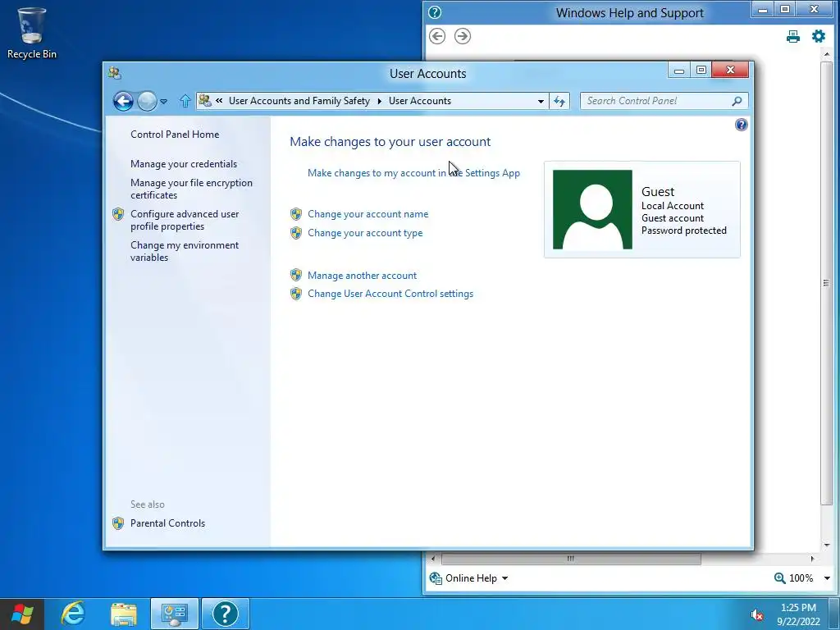Open Parental Controls link
840x630 pixels.
pos(167,523)
